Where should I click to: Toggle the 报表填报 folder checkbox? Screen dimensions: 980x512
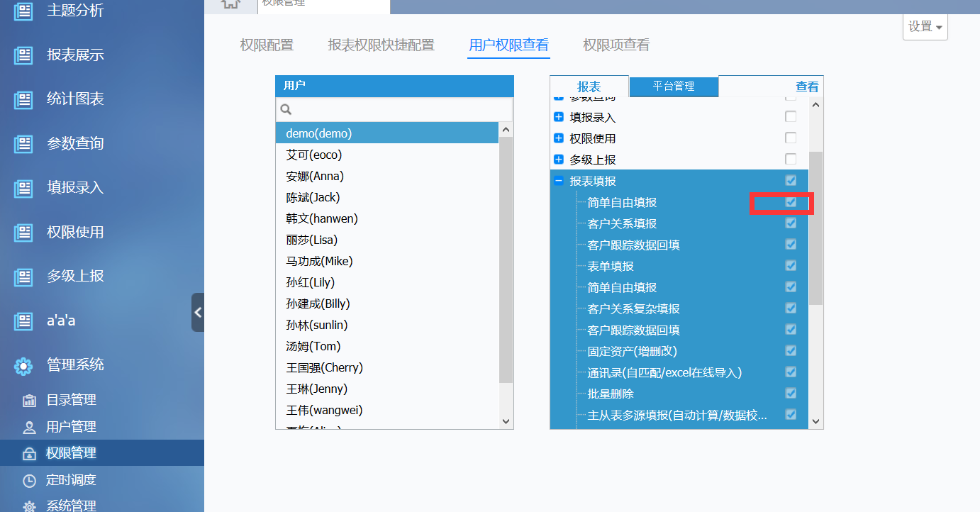point(791,180)
